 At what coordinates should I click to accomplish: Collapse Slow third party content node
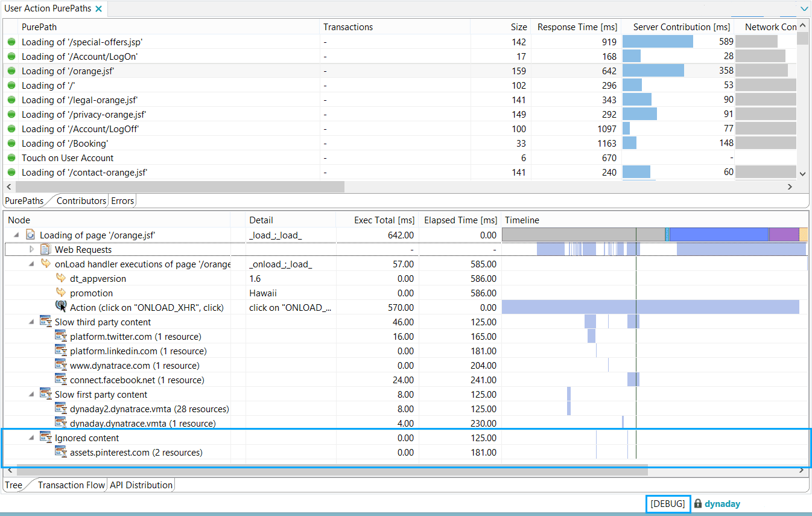(31, 322)
